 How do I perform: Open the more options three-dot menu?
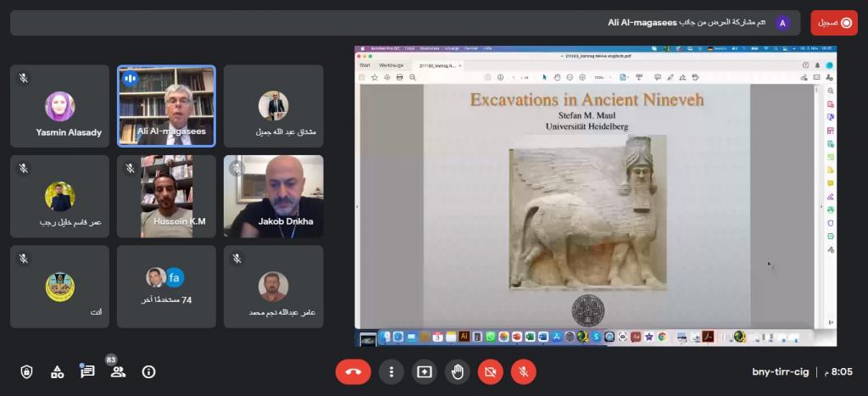[x=391, y=371]
